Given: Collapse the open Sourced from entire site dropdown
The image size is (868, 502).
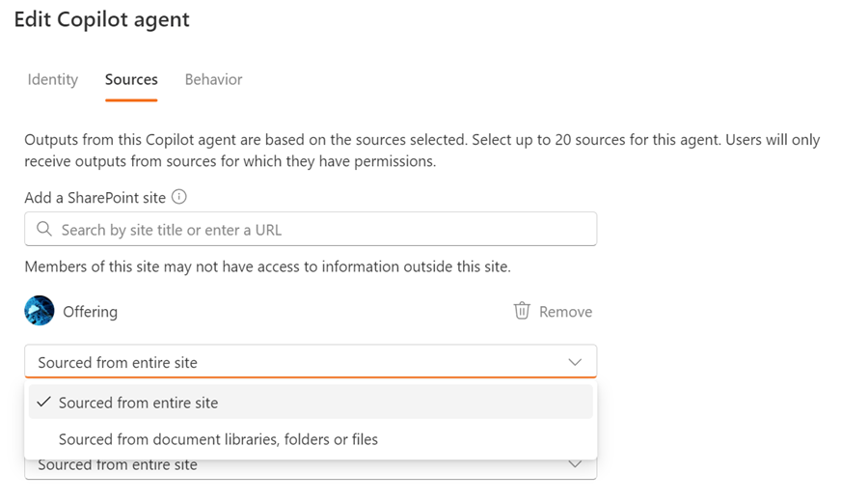Looking at the screenshot, I should 289,362.
